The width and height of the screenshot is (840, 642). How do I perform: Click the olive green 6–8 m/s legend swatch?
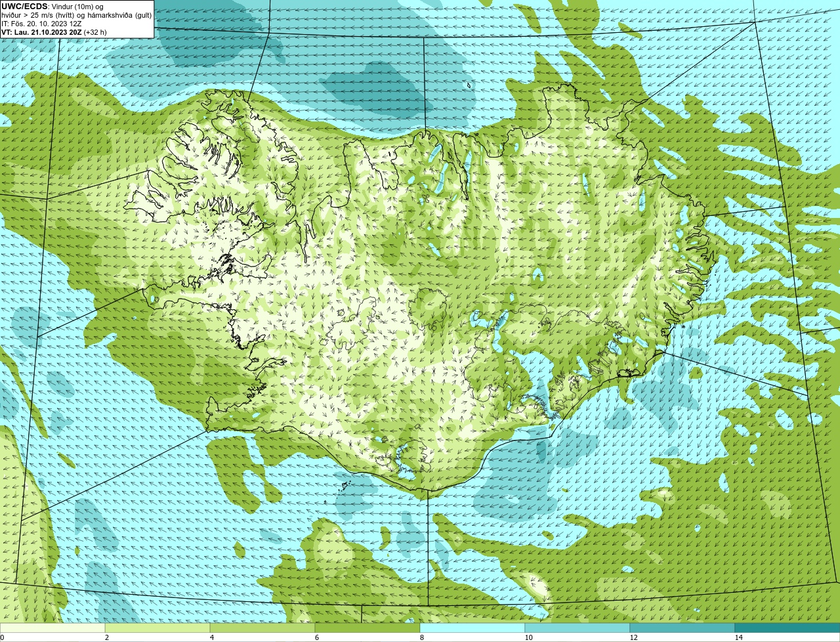pyautogui.click(x=367, y=628)
